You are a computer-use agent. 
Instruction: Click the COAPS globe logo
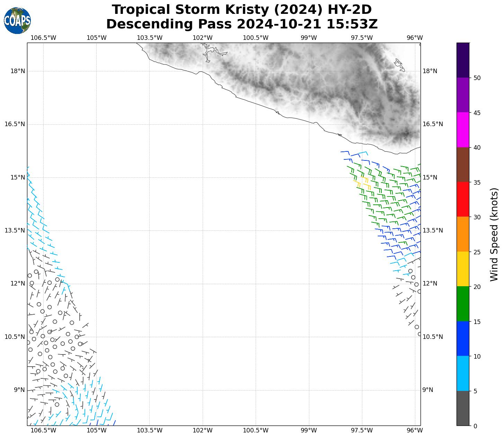click(17, 21)
